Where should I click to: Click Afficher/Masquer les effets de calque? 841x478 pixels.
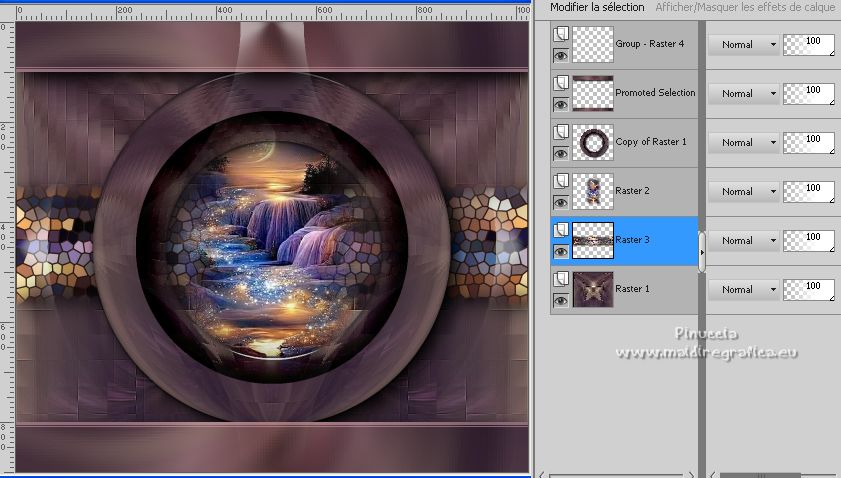point(745,8)
